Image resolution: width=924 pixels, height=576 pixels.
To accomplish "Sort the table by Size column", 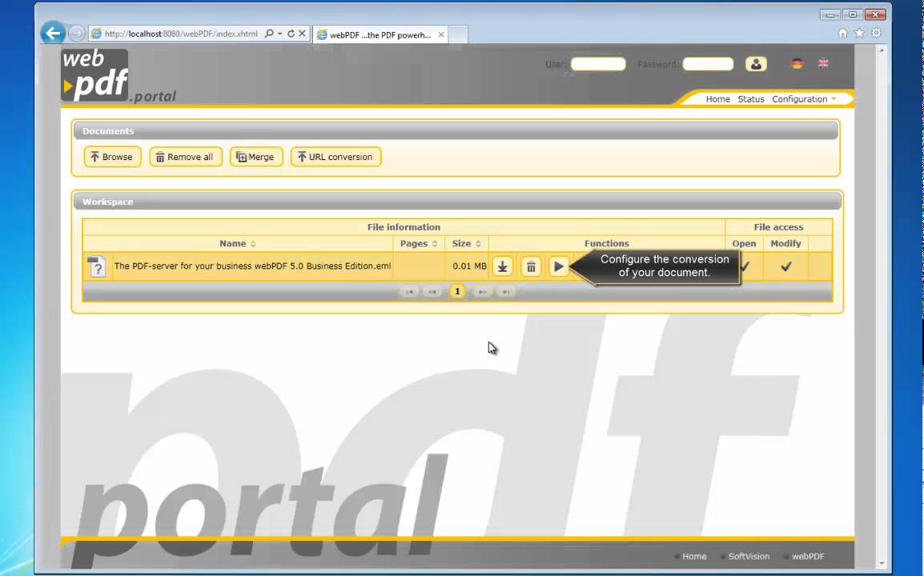I will [466, 243].
